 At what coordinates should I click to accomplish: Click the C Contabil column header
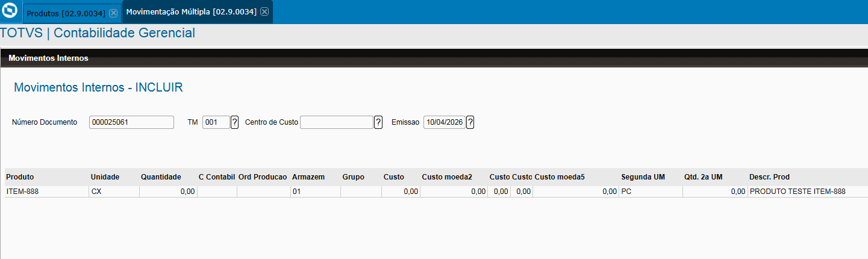pyautogui.click(x=216, y=177)
